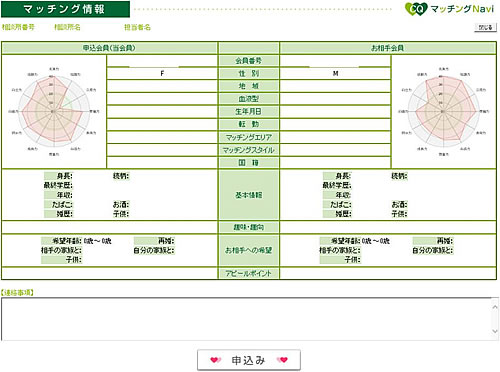Click the 申込み apply button

pyautogui.click(x=249, y=360)
